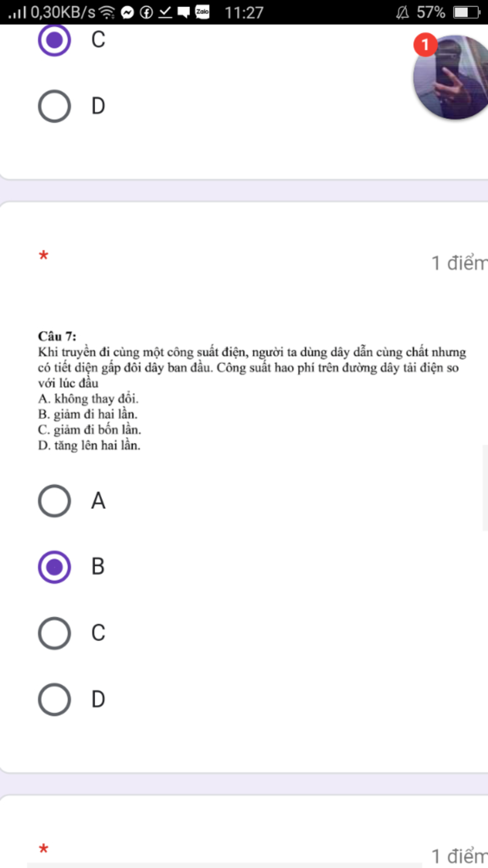Tap the 1 điểm label for Câu 7
Viewport: 488px width, 868px height.
coord(459,263)
